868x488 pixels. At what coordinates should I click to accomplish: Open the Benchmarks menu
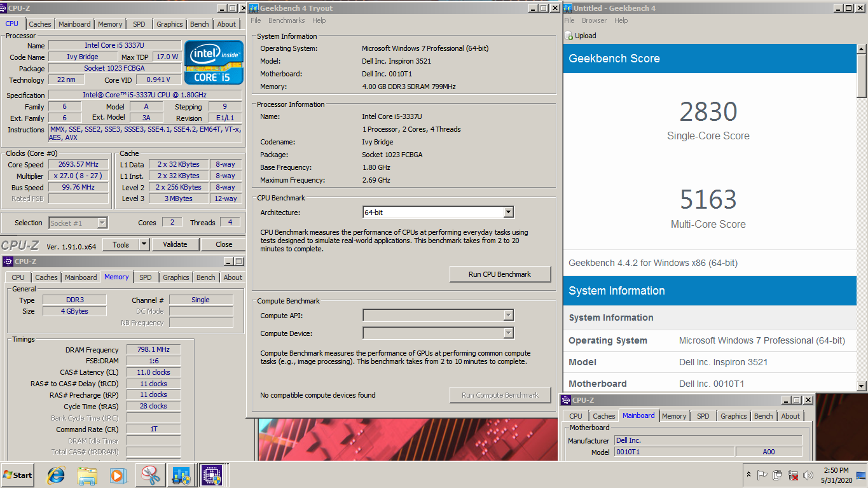point(286,20)
